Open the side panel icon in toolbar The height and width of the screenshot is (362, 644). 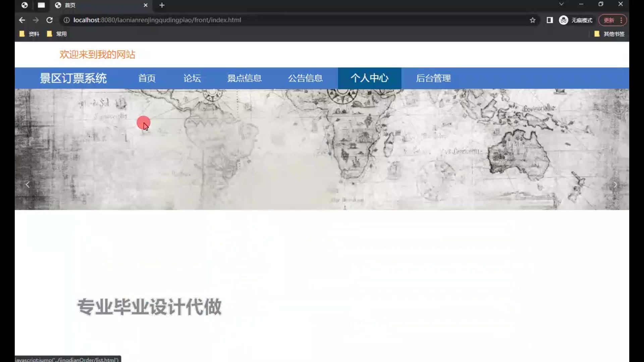click(550, 20)
